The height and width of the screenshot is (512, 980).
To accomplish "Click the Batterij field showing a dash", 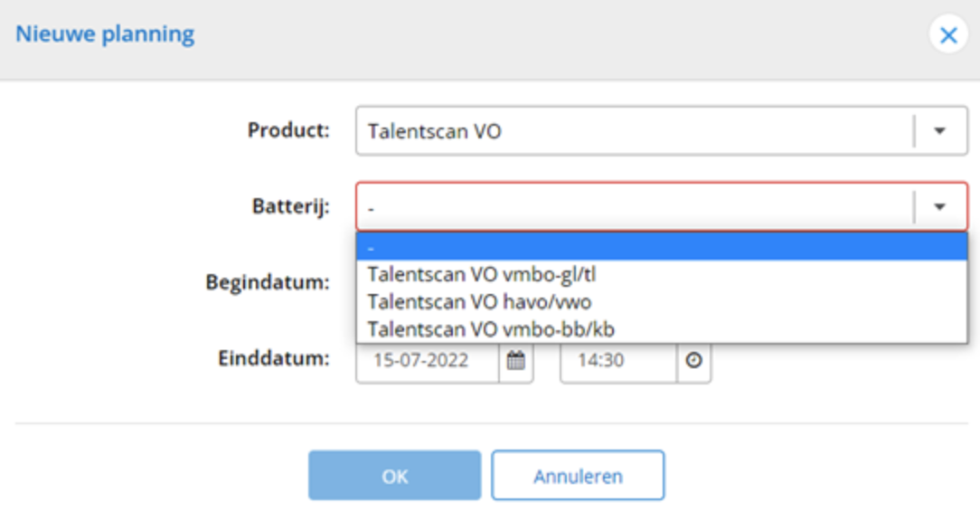I will pos(633,207).
